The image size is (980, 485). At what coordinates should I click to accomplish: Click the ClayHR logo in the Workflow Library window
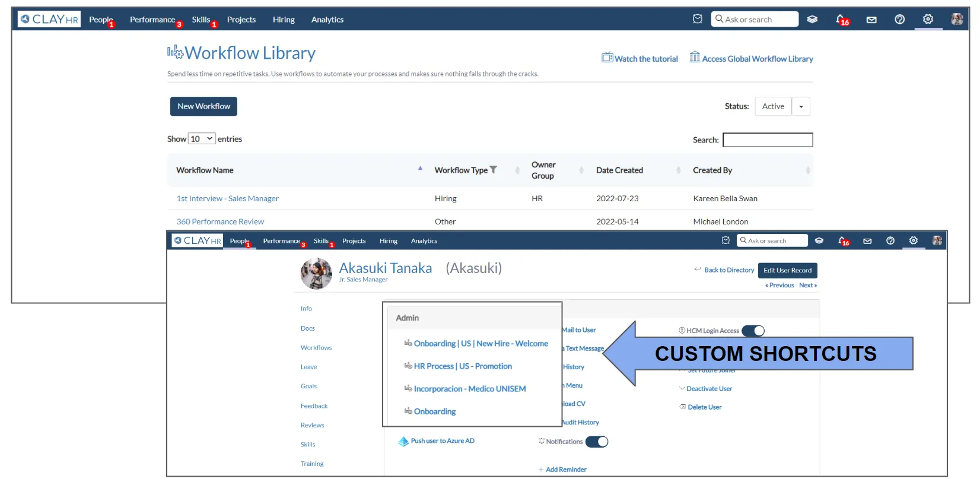[x=49, y=19]
